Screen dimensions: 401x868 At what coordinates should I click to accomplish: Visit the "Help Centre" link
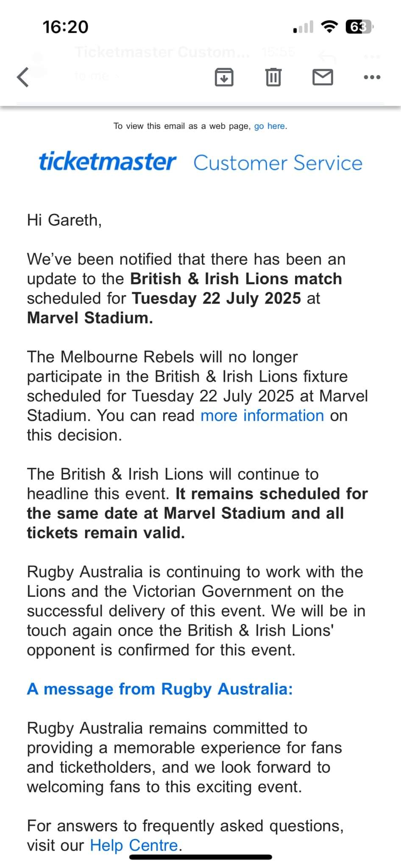[134, 845]
